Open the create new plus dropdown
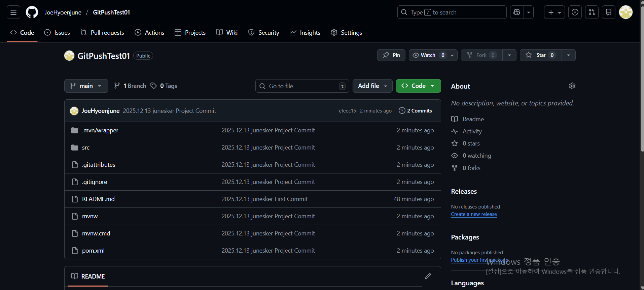 coord(554,12)
